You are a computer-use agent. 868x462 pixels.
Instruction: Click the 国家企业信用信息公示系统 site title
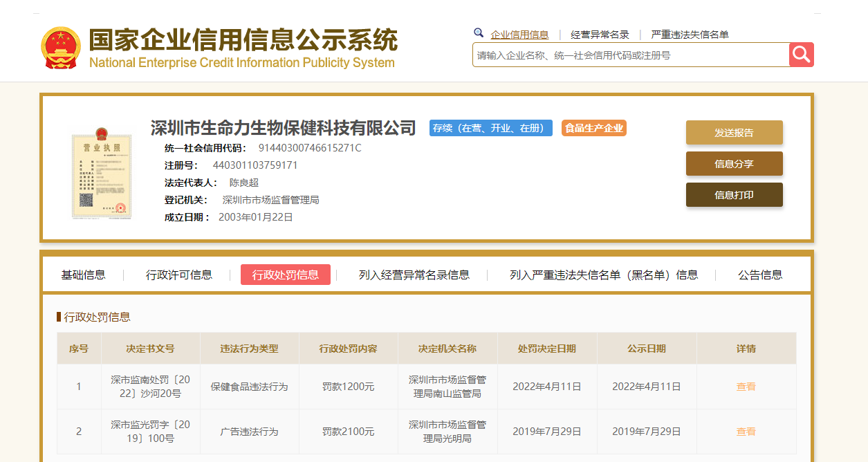243,40
